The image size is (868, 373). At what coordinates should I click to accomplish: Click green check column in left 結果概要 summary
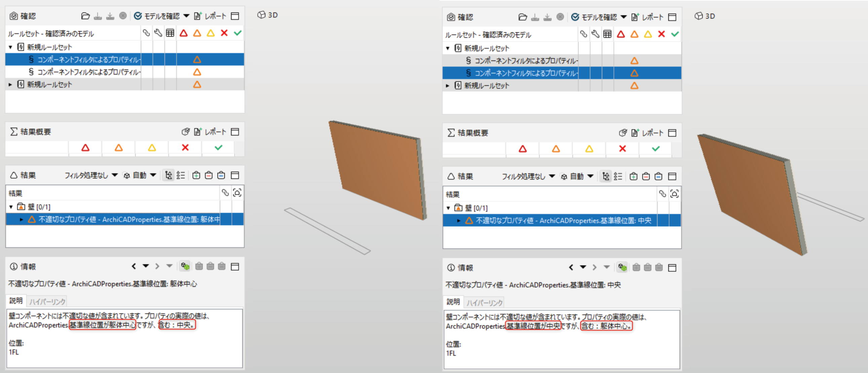[218, 148]
